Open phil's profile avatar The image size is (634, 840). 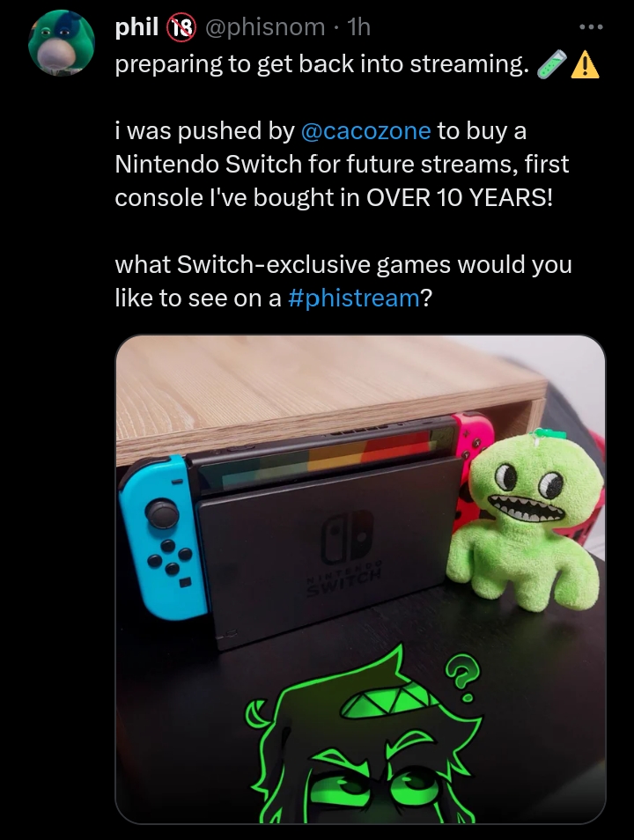61,43
